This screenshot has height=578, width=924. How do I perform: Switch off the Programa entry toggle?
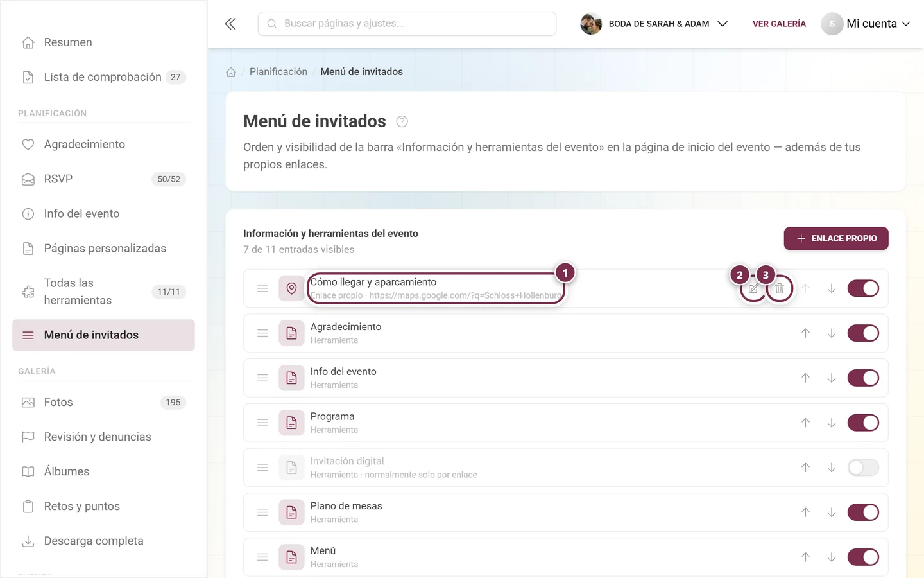click(x=863, y=423)
